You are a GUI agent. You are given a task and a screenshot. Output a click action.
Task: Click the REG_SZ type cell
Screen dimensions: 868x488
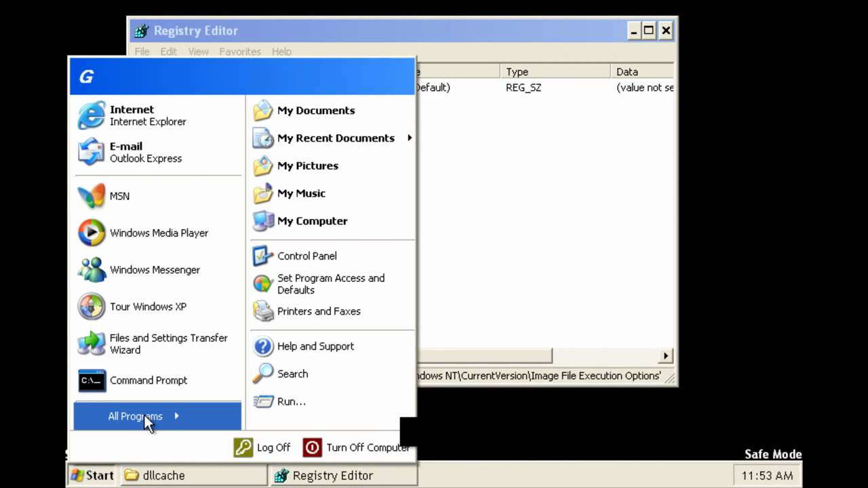[x=524, y=87]
